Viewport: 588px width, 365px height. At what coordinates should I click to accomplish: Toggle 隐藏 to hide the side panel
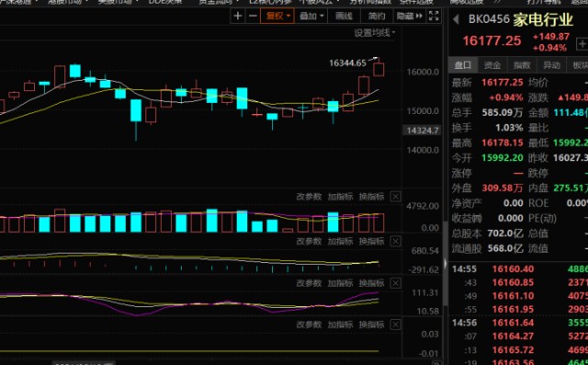pos(410,16)
